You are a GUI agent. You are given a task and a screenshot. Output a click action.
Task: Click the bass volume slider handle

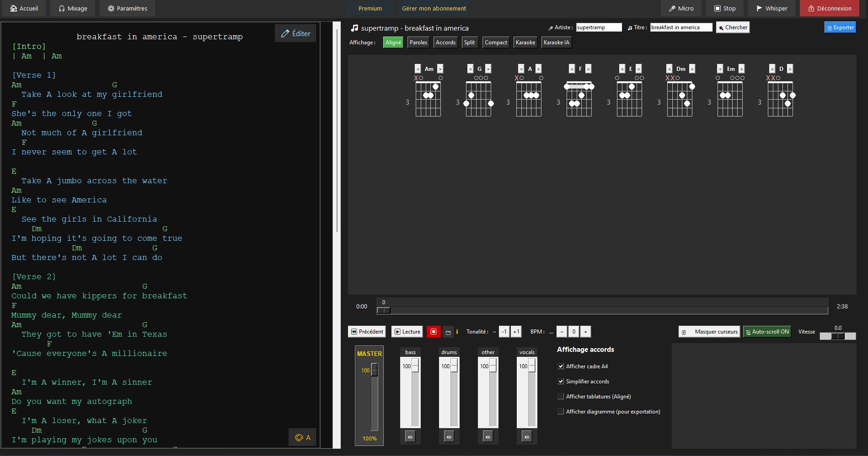pos(415,366)
